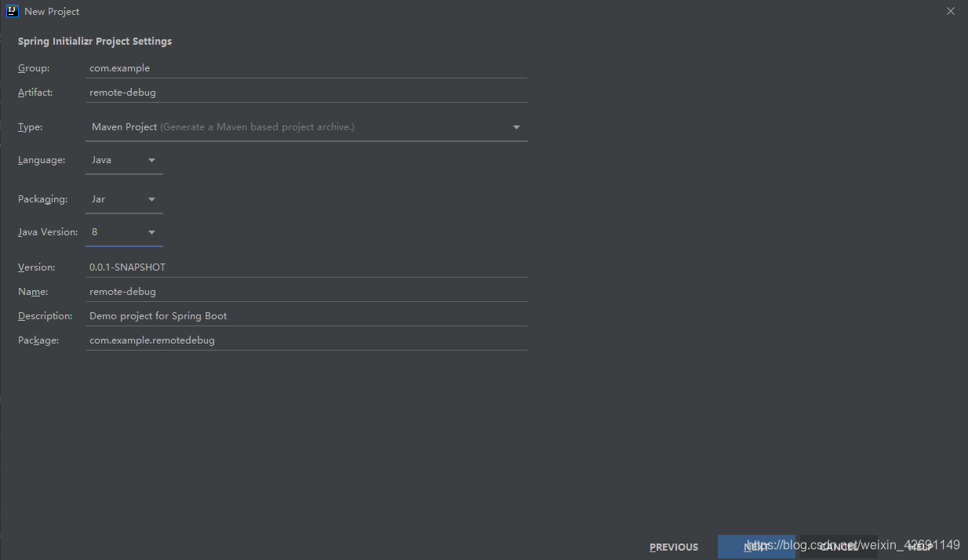
Task: Open Help for project settings
Action: (920, 547)
